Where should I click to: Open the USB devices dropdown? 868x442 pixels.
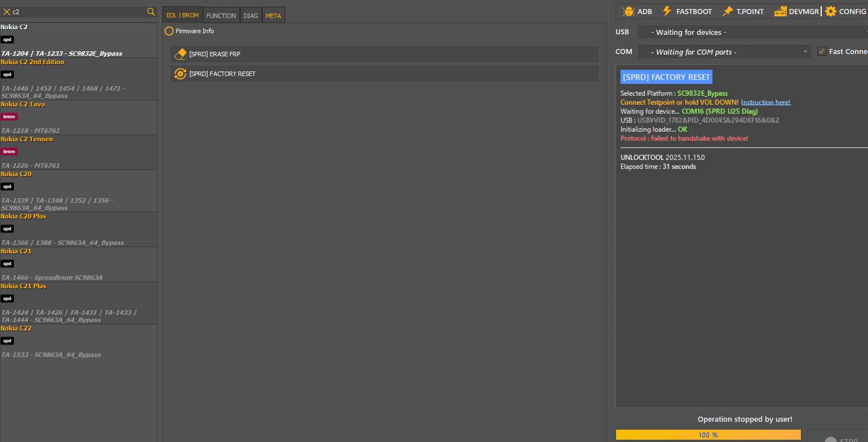(753, 32)
